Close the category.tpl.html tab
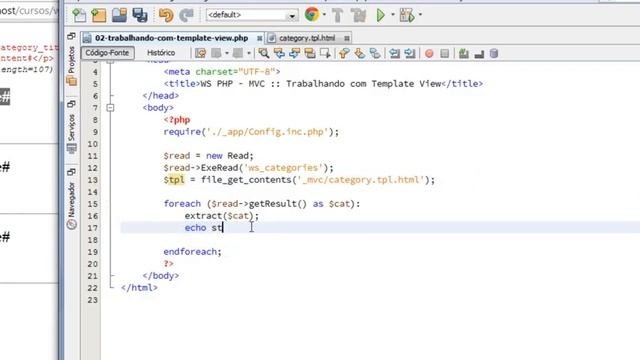640x360 pixels. coord(347,38)
